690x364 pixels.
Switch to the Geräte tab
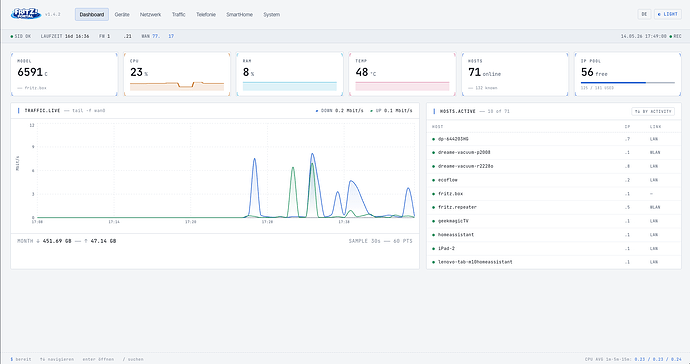(122, 15)
